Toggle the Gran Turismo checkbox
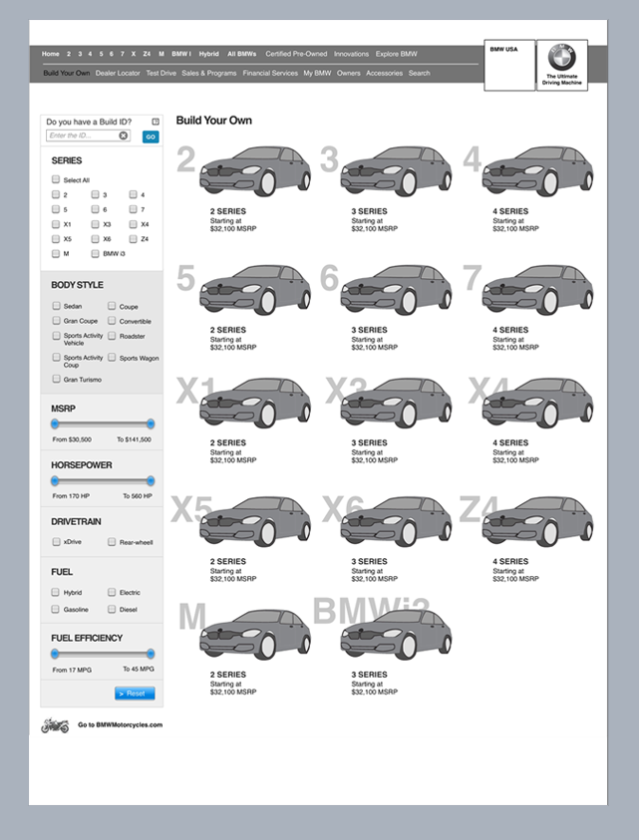The height and width of the screenshot is (840, 639). [x=56, y=379]
